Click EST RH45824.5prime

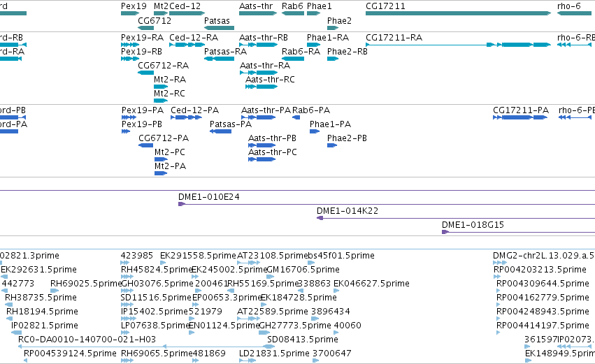[x=127, y=277]
